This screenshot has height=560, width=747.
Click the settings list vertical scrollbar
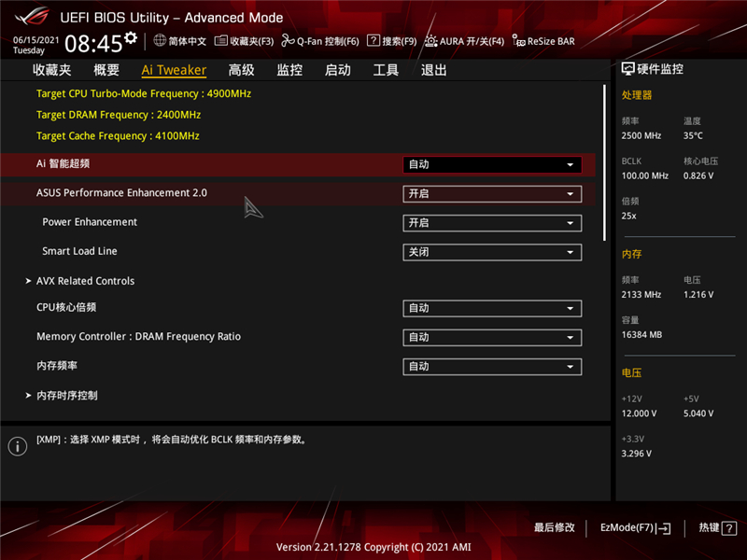[x=604, y=162]
